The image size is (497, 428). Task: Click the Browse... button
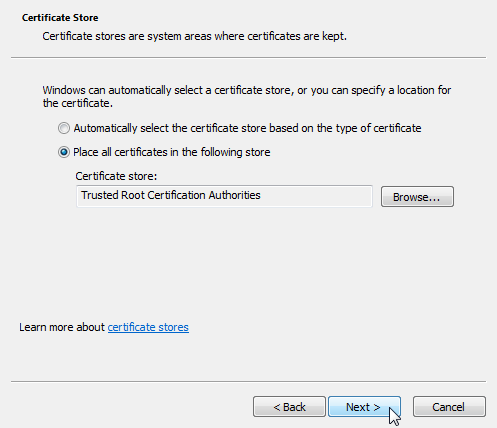pyautogui.click(x=417, y=197)
